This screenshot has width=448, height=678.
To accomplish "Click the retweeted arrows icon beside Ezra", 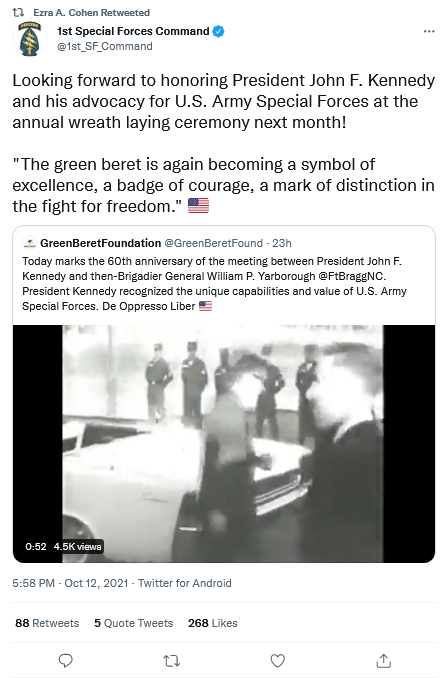I will (18, 13).
